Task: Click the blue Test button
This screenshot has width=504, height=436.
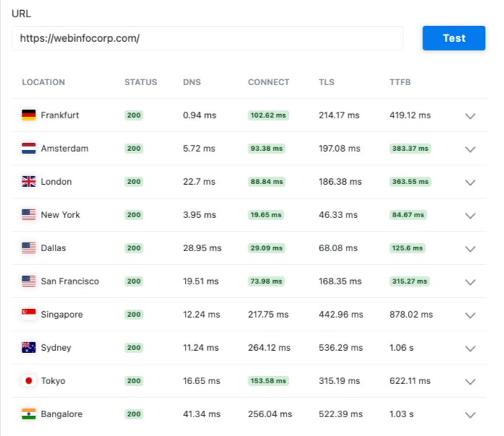Action: [x=454, y=38]
